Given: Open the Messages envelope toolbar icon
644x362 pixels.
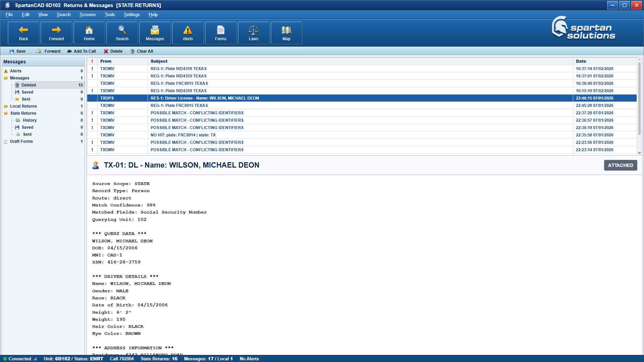Looking at the screenshot, I should click(155, 33).
